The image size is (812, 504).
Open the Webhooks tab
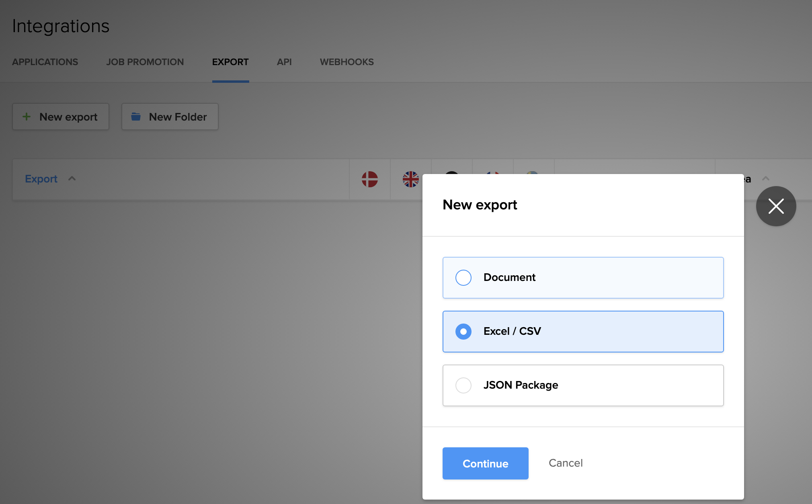[347, 62]
